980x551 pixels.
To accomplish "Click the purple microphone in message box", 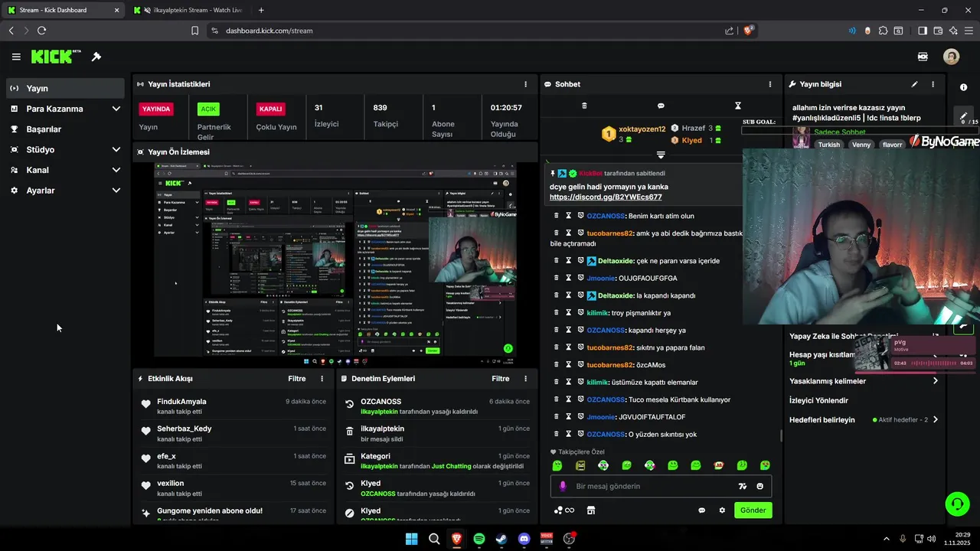I will (x=563, y=486).
